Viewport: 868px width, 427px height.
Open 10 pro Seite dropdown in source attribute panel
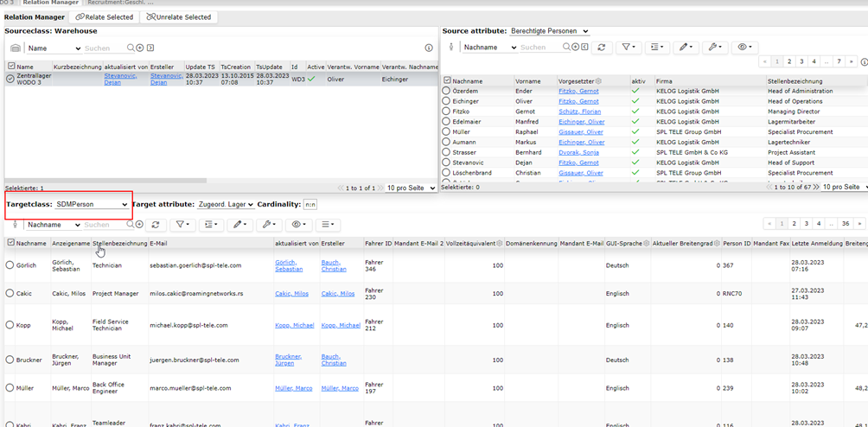pyautogui.click(x=843, y=188)
